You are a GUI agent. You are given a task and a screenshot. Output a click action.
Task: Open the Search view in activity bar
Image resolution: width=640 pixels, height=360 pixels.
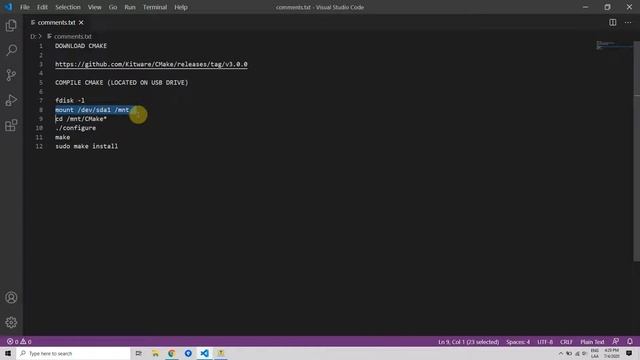pos(11,50)
